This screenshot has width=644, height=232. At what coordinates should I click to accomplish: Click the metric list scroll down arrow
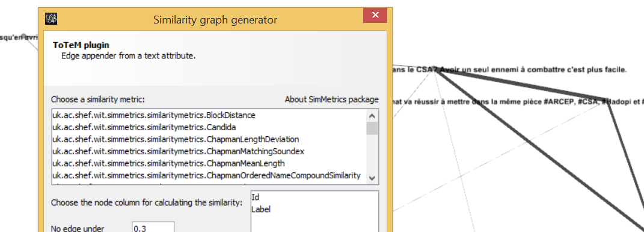[x=372, y=178]
